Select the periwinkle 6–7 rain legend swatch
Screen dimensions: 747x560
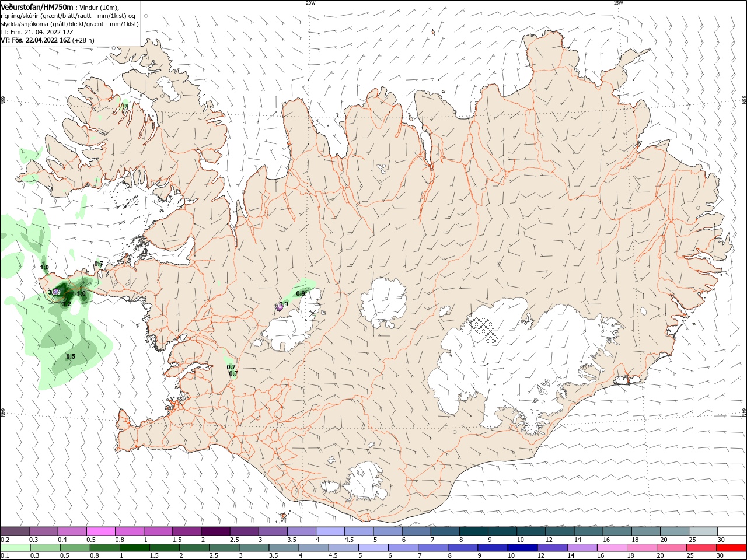(x=403, y=548)
